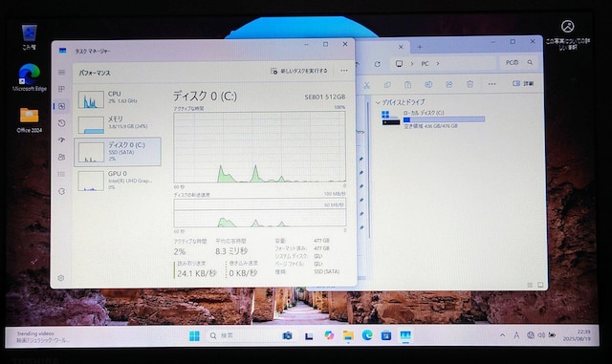The width and height of the screenshot is (612, 364).
Task: Select the ローカル ディスク (C:) drive
Action: point(433,119)
